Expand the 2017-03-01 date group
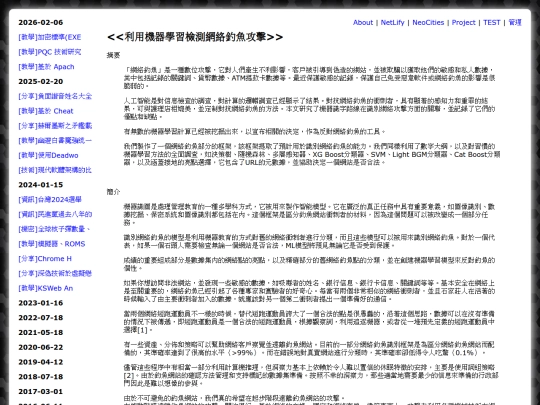 click(41, 392)
